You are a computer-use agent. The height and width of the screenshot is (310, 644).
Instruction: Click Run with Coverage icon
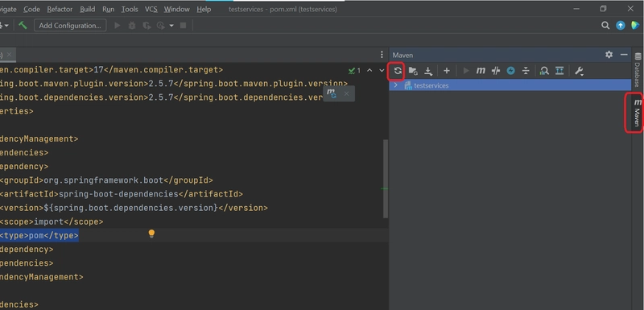(147, 26)
